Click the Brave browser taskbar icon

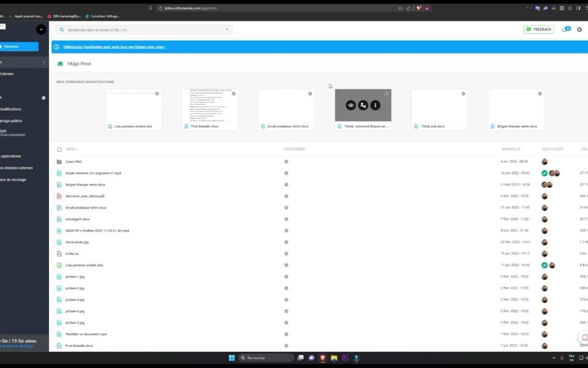(322, 358)
